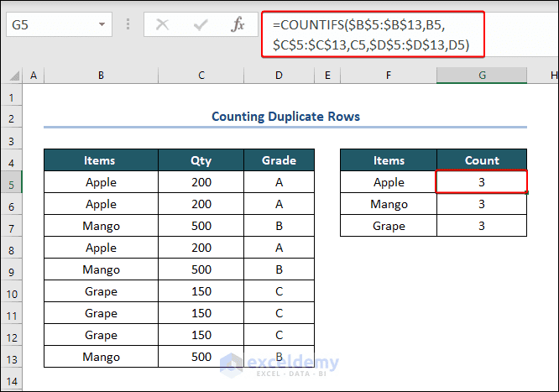Click the fill handle of cell G5

[526, 192]
